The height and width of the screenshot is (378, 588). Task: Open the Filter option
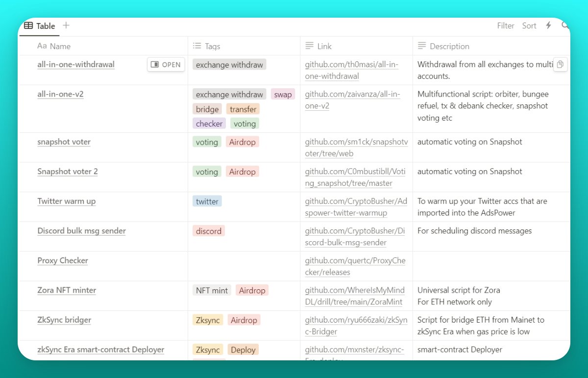point(506,26)
